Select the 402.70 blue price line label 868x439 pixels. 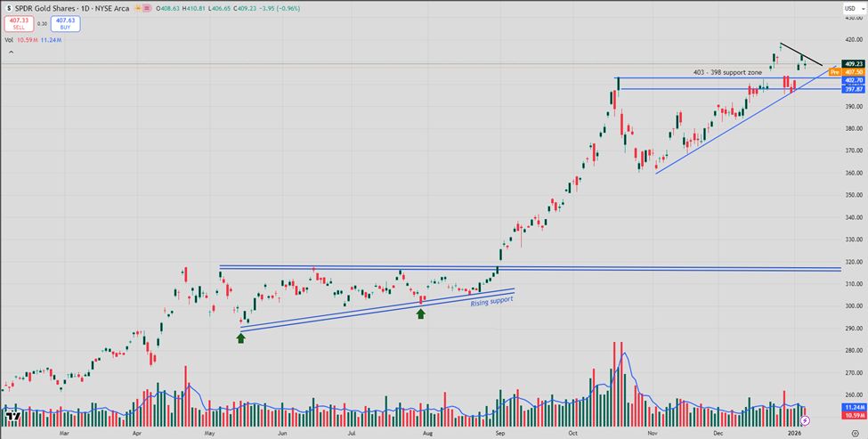852,80
